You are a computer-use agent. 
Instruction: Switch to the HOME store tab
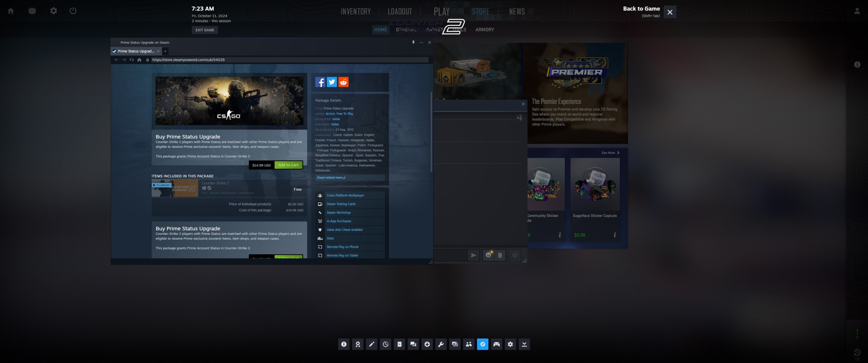pyautogui.click(x=380, y=29)
